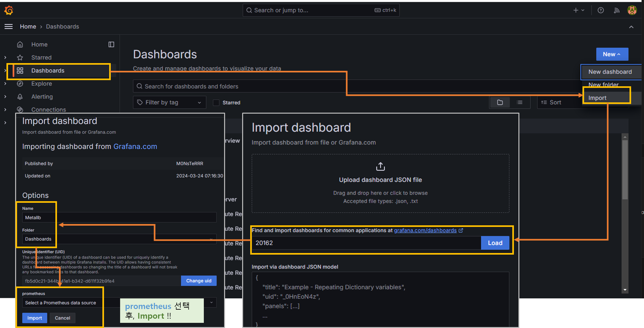This screenshot has width=644, height=328.
Task: Select New folder menu entry
Action: [x=603, y=84]
